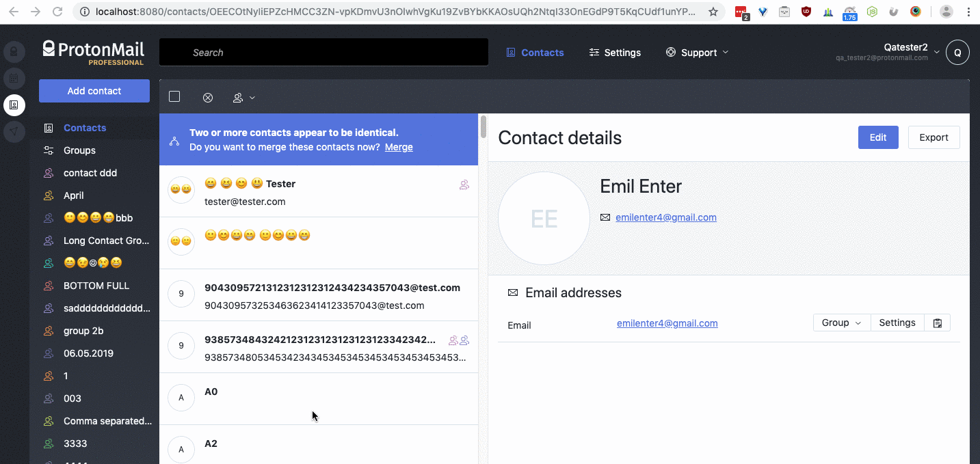Click the uBlock Origin extension badge

coord(806,12)
